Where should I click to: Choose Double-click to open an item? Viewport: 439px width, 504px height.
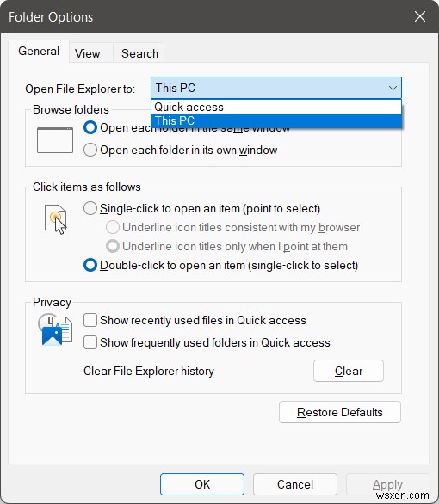90,265
